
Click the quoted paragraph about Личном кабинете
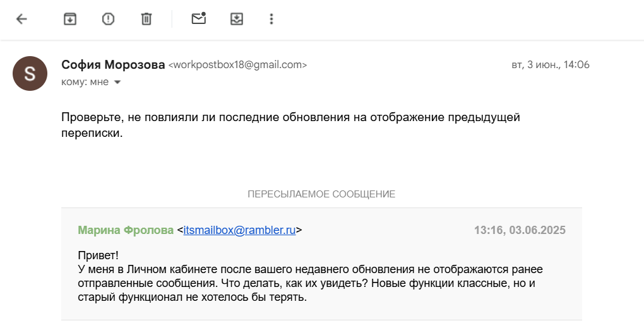[306, 283]
